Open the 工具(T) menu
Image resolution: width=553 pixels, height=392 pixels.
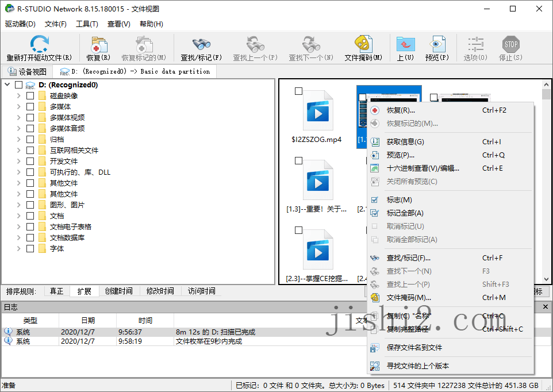[87, 24]
